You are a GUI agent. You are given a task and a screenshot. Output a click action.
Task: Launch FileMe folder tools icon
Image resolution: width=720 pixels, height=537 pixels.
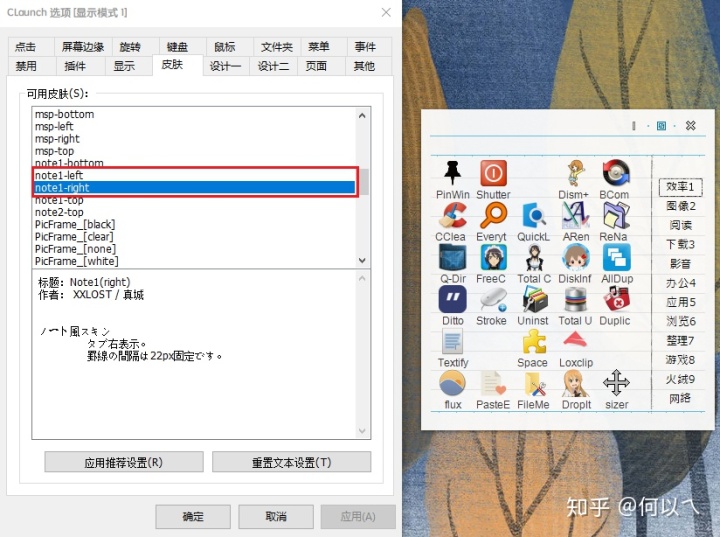click(534, 384)
